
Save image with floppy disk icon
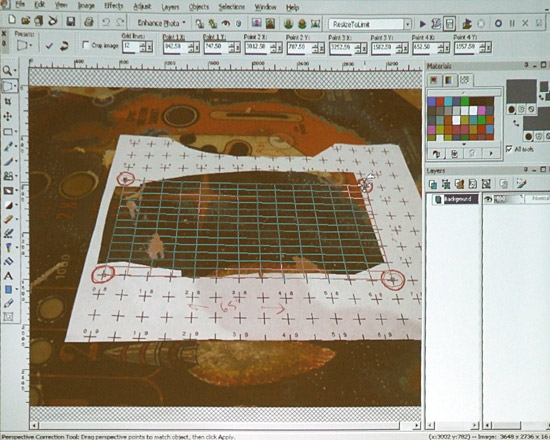click(71, 22)
